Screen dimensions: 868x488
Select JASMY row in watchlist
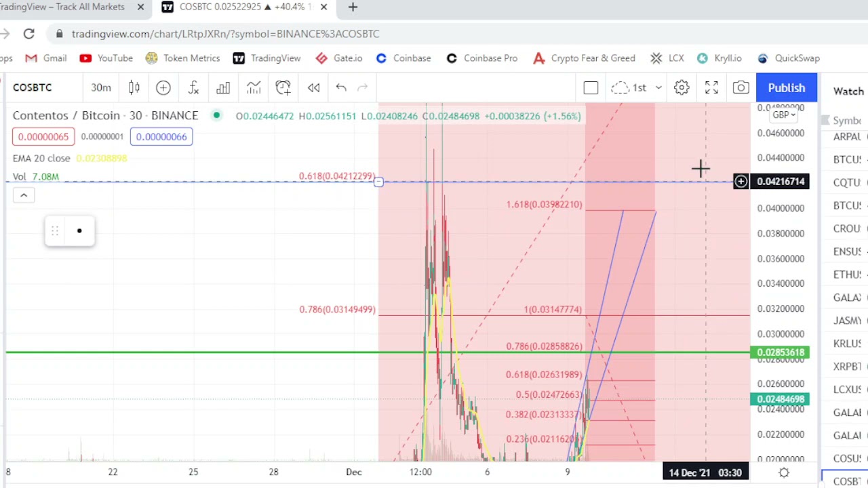coord(846,321)
